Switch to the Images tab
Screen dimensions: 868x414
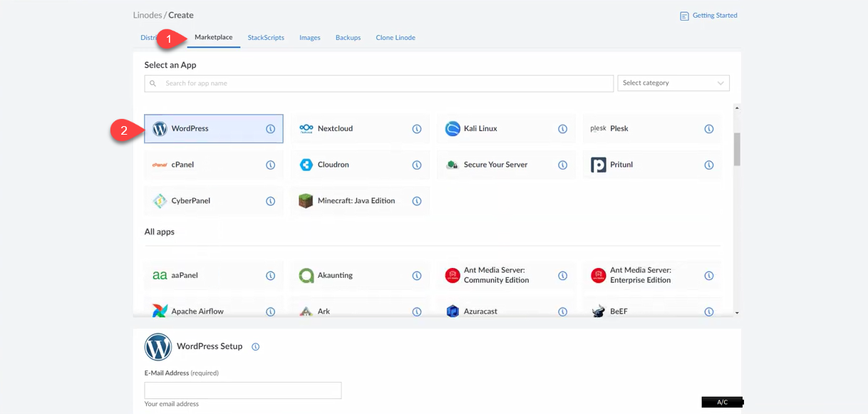(x=310, y=38)
